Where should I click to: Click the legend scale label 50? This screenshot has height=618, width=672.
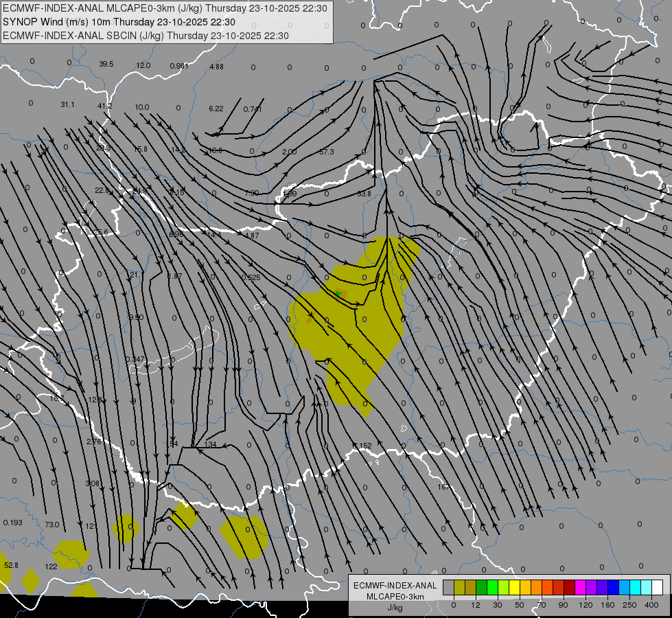tap(520, 605)
